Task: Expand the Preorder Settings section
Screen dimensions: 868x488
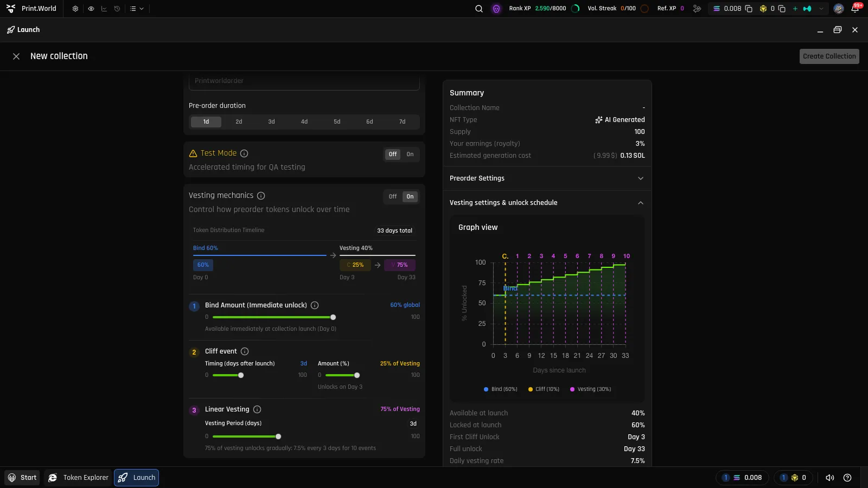Action: tap(547, 178)
